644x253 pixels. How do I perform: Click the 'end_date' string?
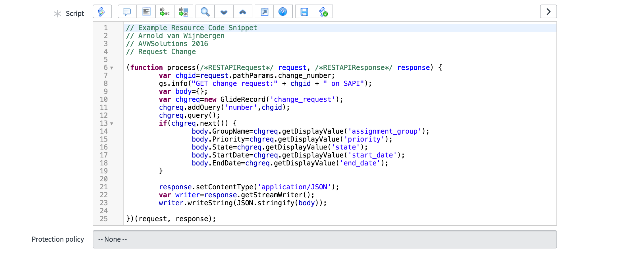pyautogui.click(x=360, y=163)
